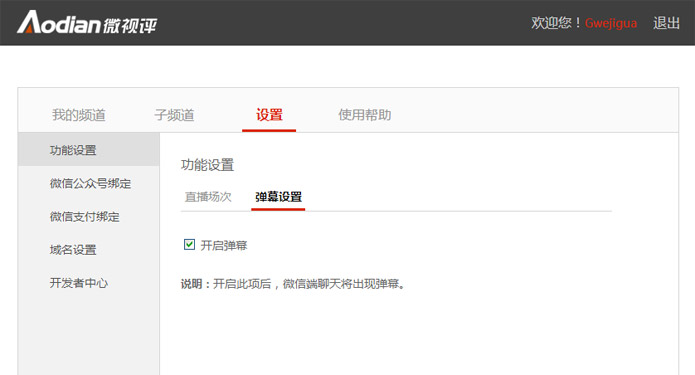Click the Aodian 微视评 logo
695x375 pixels.
87,22
